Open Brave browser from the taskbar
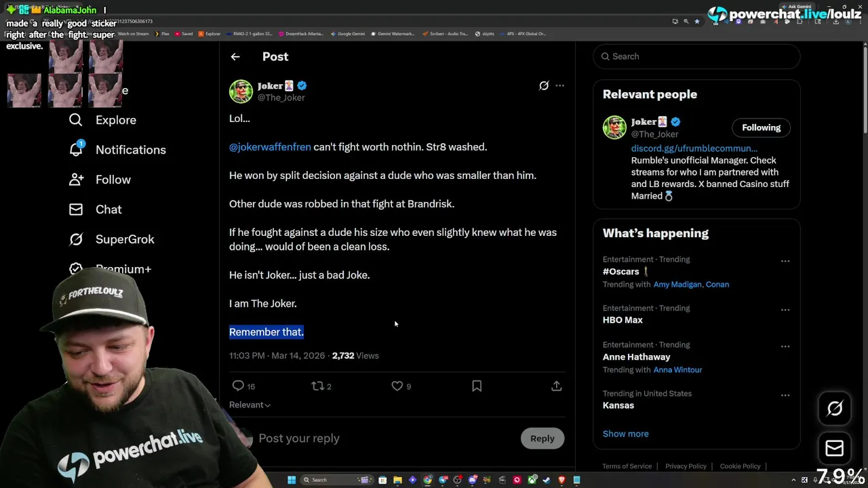This screenshot has width=868, height=488. [561, 480]
